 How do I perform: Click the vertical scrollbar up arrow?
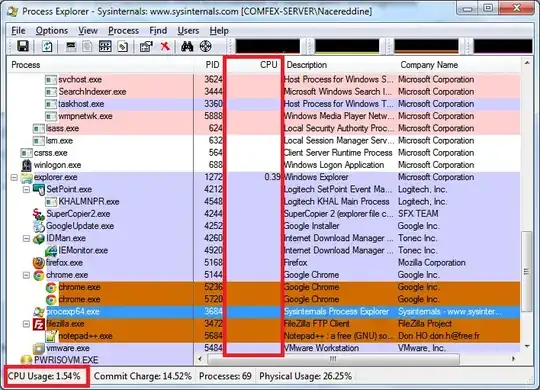pos(527,63)
